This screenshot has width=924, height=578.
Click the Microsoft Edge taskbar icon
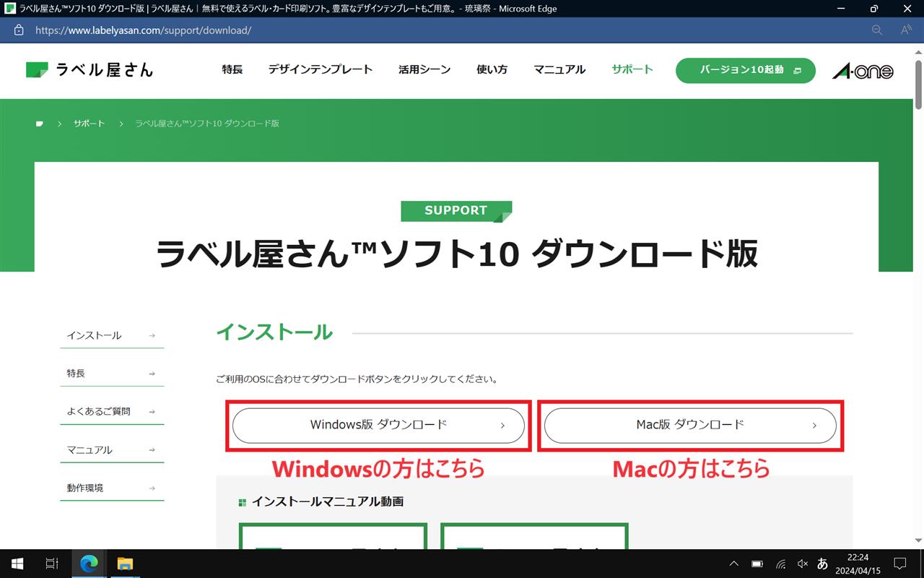[89, 564]
